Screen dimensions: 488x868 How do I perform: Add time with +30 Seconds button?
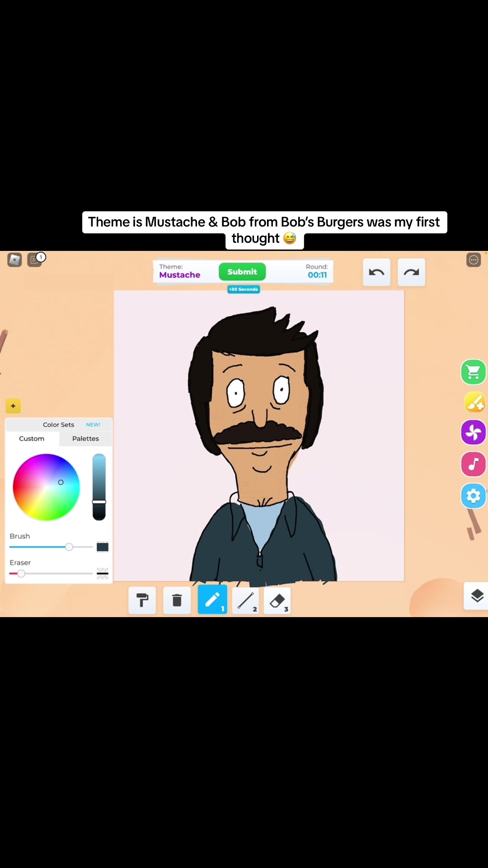click(244, 289)
